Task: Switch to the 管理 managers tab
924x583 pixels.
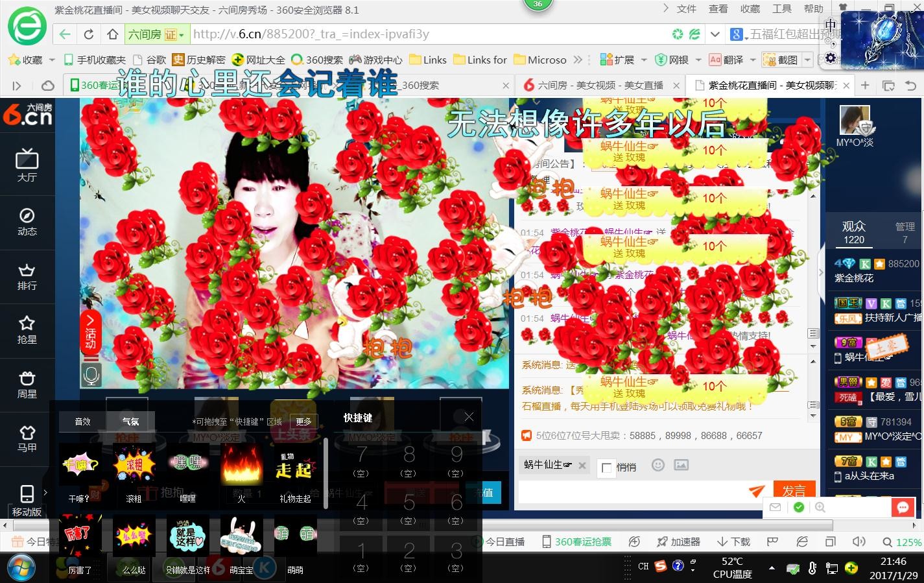Action: pyautogui.click(x=905, y=232)
